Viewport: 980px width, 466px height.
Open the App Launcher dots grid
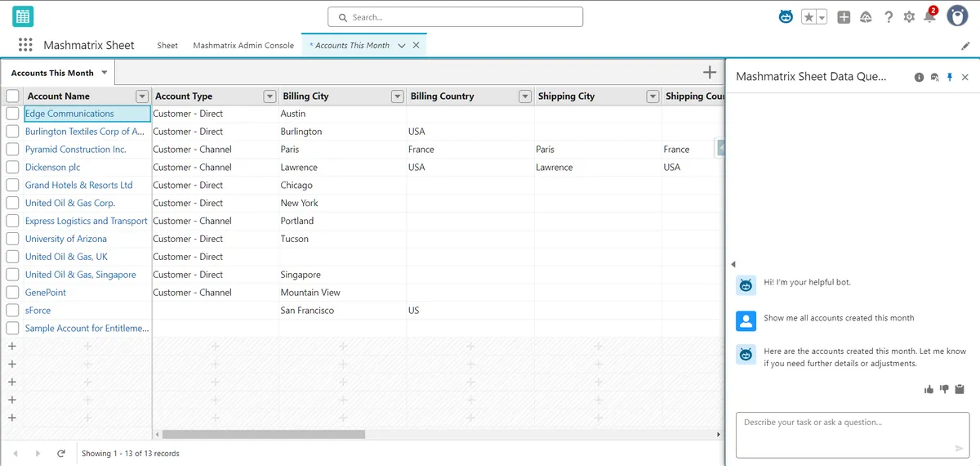pyautogui.click(x=25, y=45)
